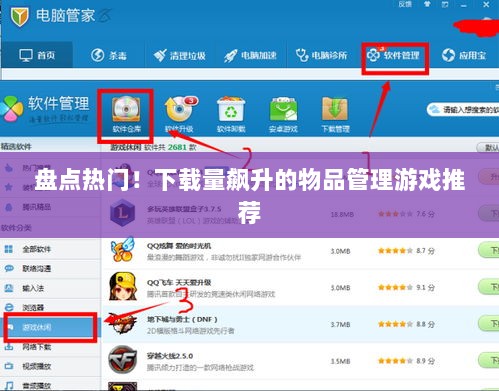Open the 软件升级 software upgrade icon
Screen dimensions: 499x391
point(180,114)
